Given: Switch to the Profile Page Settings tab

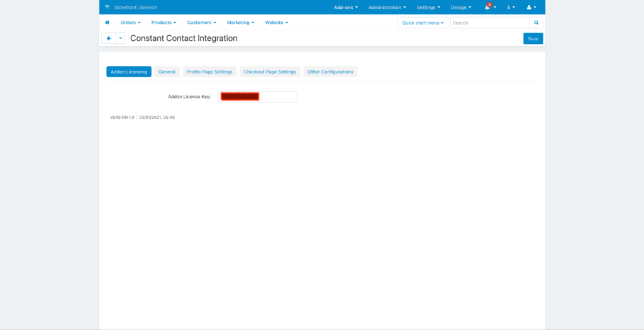Looking at the screenshot, I should 209,72.
